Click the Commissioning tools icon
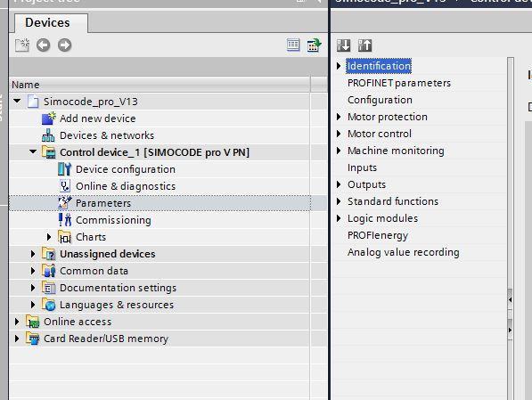This screenshot has width=532, height=400. pos(64,220)
